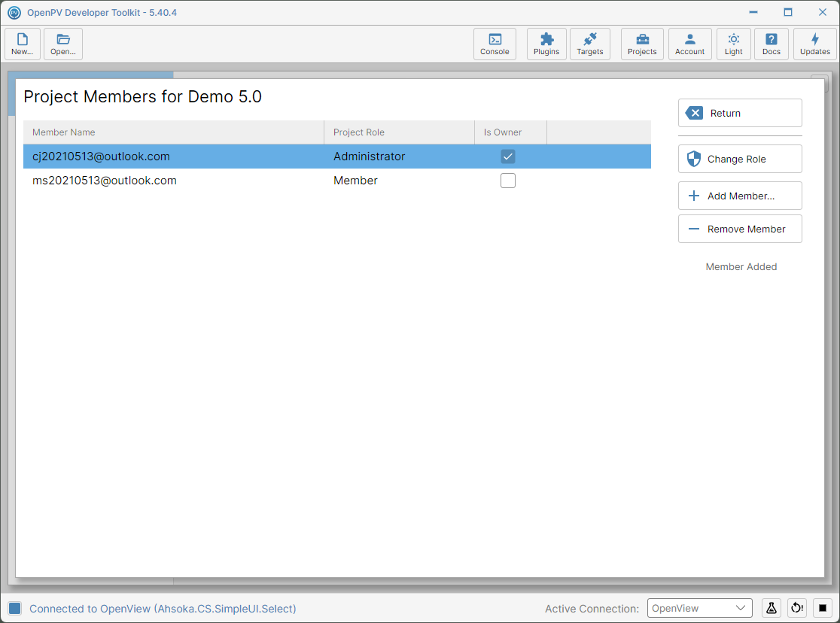Open the Add Member dialog
Image resolution: width=840 pixels, height=623 pixels.
[740, 196]
